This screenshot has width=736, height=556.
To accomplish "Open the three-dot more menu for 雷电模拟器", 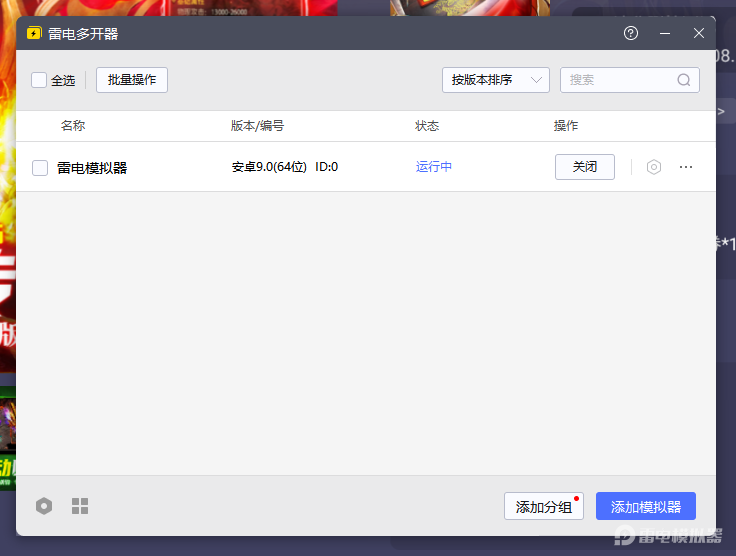I will pyautogui.click(x=686, y=167).
